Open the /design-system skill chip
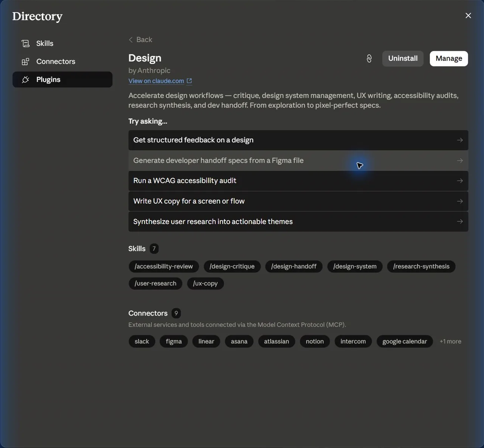Image resolution: width=484 pixels, height=448 pixels. click(355, 266)
